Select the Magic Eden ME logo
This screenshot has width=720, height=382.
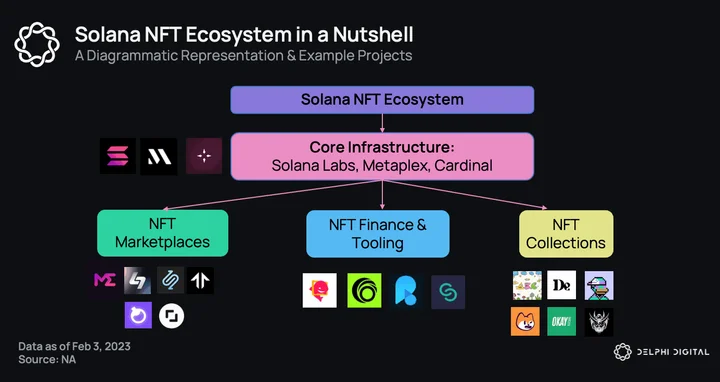[x=105, y=280]
